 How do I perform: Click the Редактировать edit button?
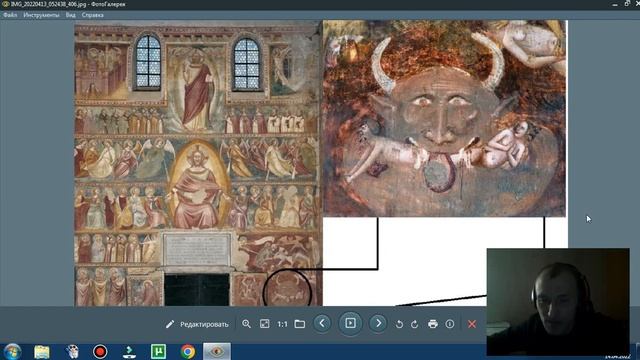[197, 324]
